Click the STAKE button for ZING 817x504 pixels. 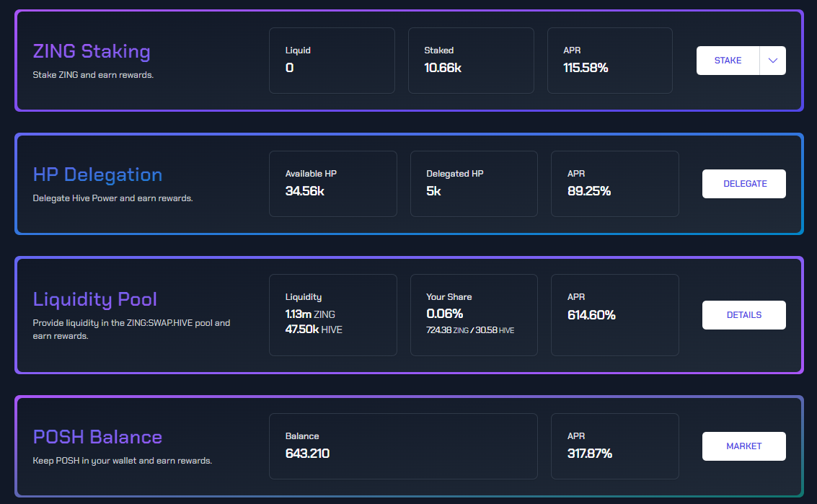pos(728,61)
